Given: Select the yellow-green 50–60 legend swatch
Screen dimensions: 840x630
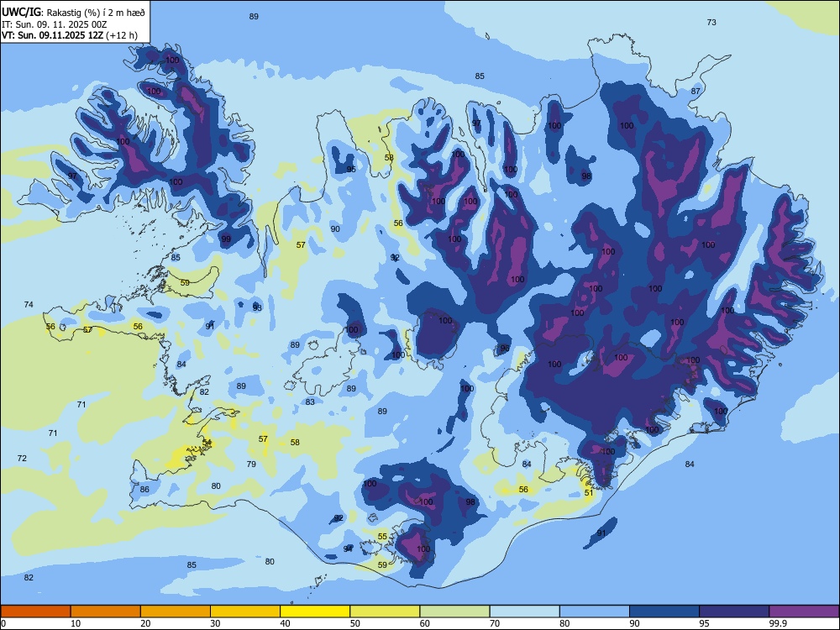Looking at the screenshot, I should (385, 612).
